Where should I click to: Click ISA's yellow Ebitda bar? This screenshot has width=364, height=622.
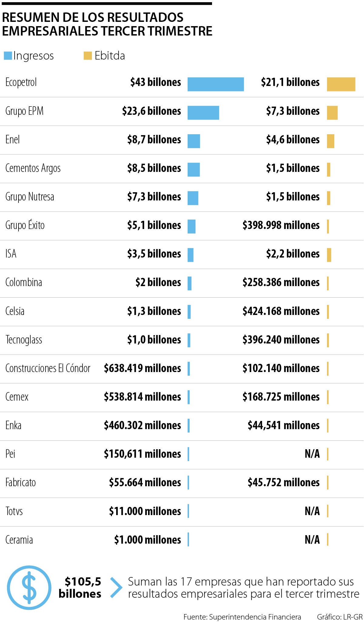coord(329,255)
